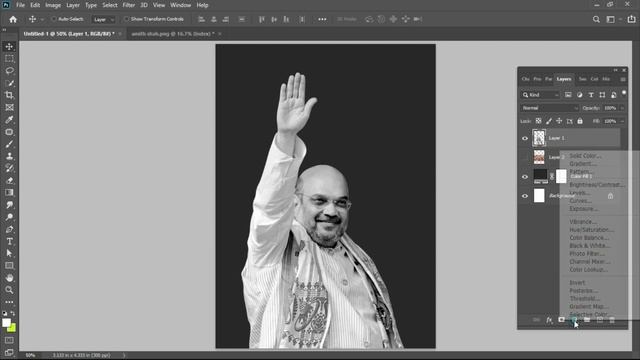The height and width of the screenshot is (360, 640).
Task: Hide the Color Fill 1 layer
Action: tap(525, 177)
